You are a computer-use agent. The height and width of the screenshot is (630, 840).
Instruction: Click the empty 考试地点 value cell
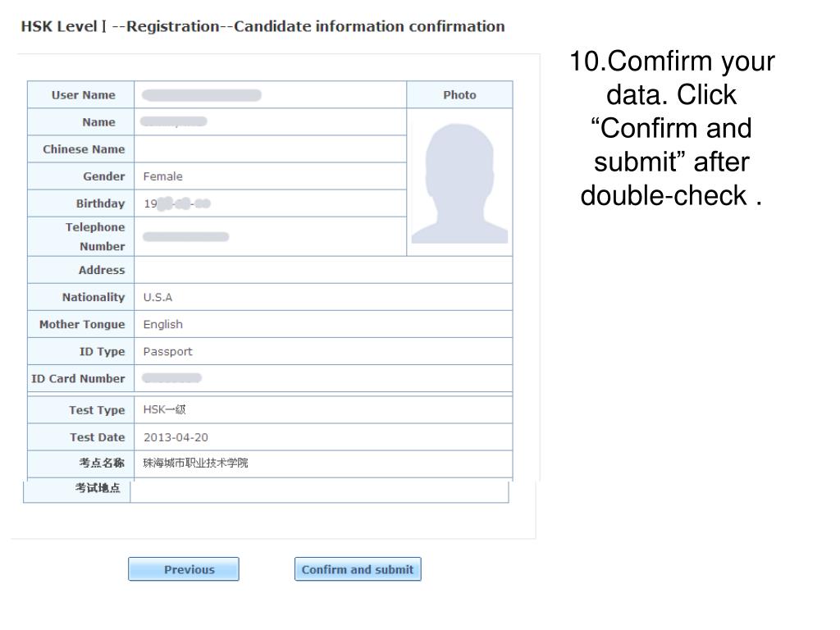pos(319,491)
